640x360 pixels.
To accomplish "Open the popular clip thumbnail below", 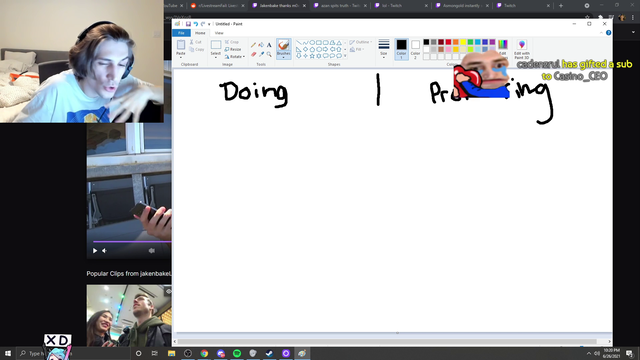I will click(x=129, y=315).
